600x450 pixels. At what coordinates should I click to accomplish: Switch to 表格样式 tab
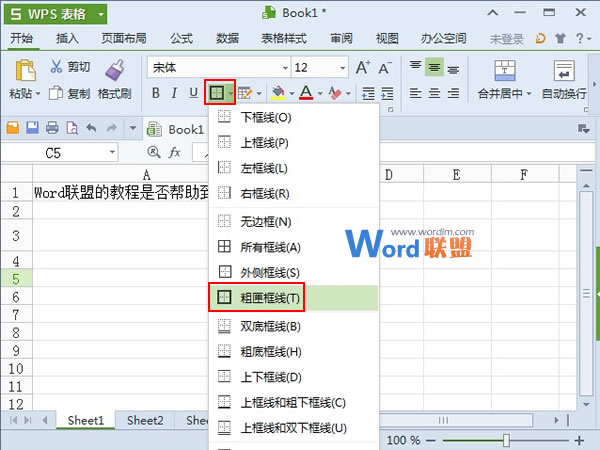[284, 39]
